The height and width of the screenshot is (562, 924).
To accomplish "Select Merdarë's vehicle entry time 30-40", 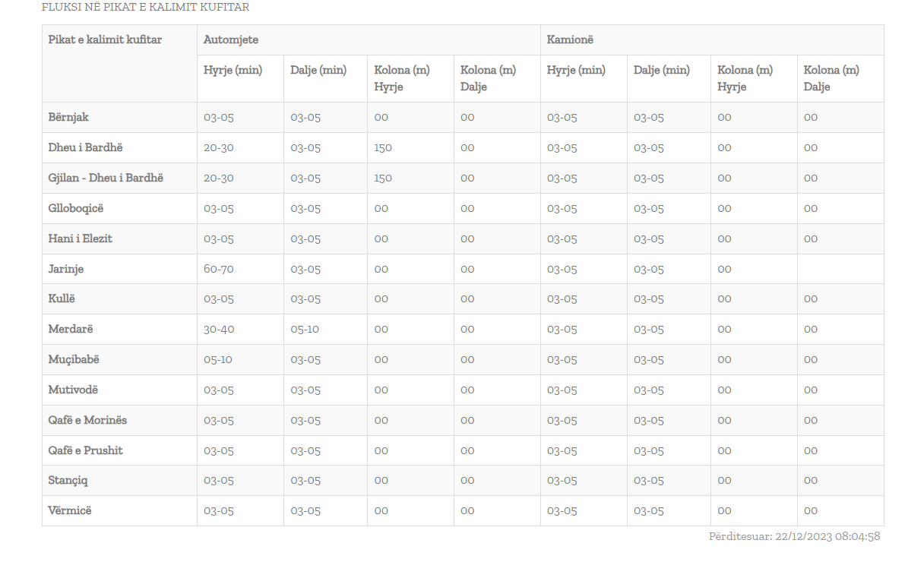I will pos(218,329).
